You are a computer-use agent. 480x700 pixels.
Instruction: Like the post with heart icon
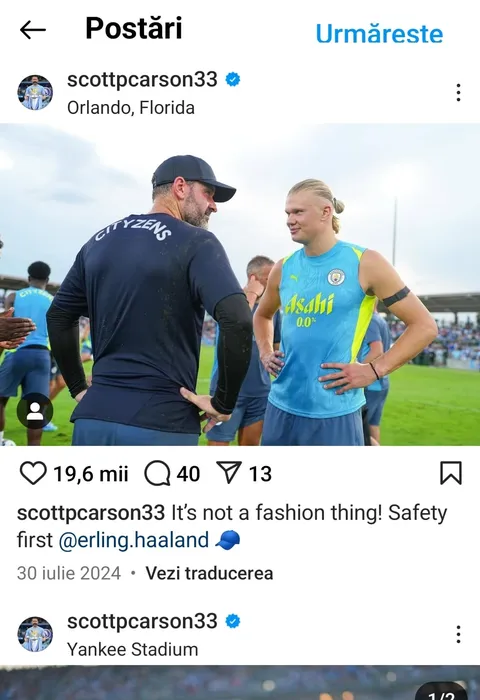[x=33, y=473]
